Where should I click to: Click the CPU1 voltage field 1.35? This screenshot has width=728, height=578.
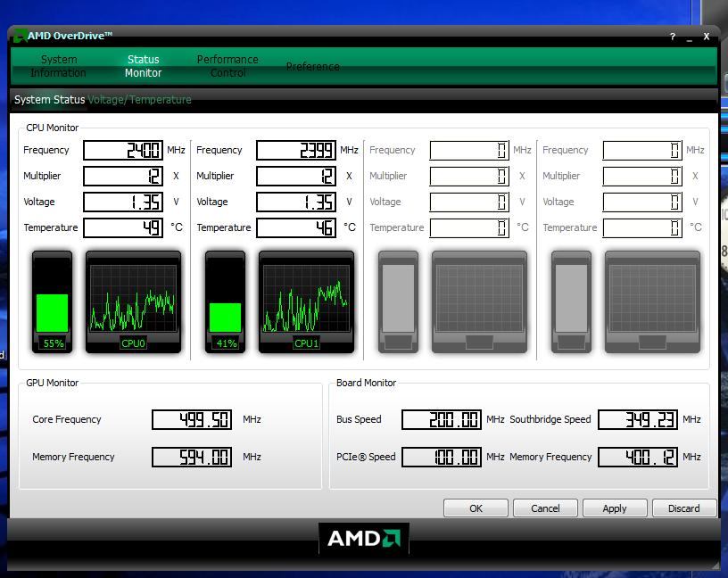296,202
